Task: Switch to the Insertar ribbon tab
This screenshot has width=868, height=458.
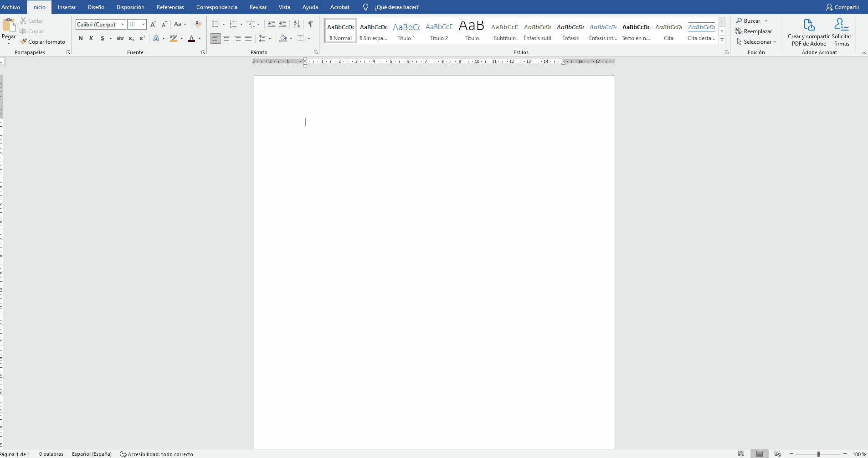Action: coord(67,7)
